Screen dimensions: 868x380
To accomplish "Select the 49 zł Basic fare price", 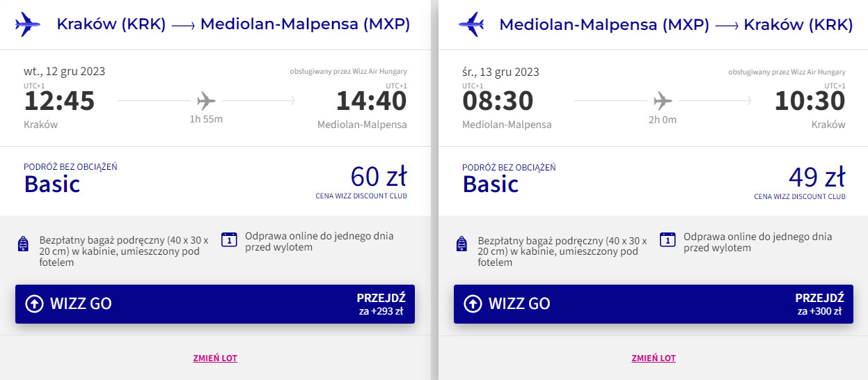I will tap(817, 177).
